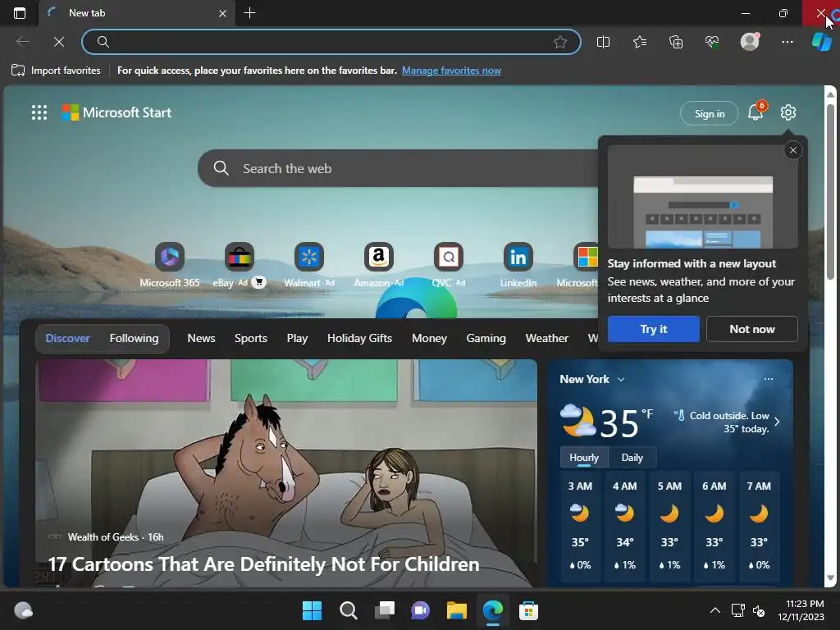The width and height of the screenshot is (840, 630).
Task: Open the Copilot sidebar icon
Action: point(821,41)
